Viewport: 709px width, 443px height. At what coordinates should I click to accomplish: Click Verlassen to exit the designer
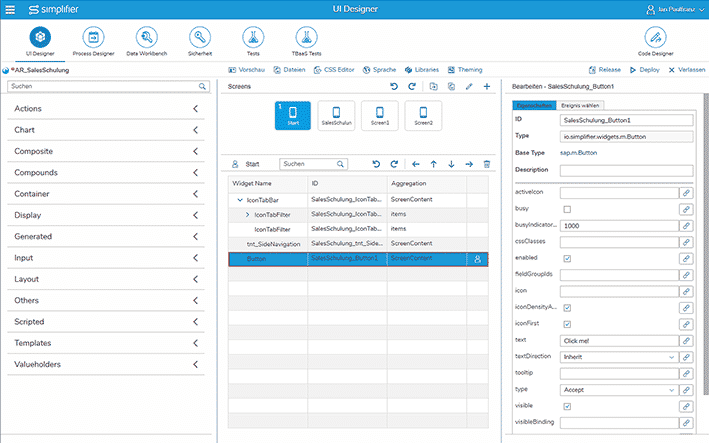687,70
